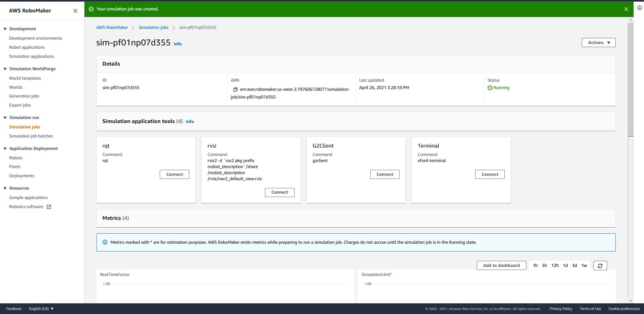Click Feedback in the footer

click(14, 309)
